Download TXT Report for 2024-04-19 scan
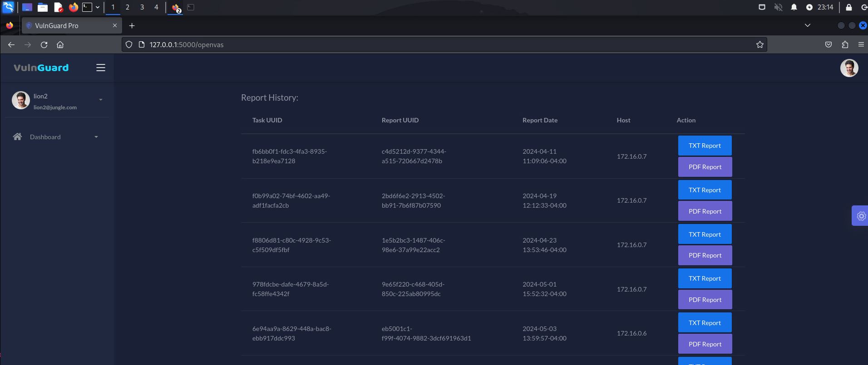The width and height of the screenshot is (868, 365). (705, 190)
